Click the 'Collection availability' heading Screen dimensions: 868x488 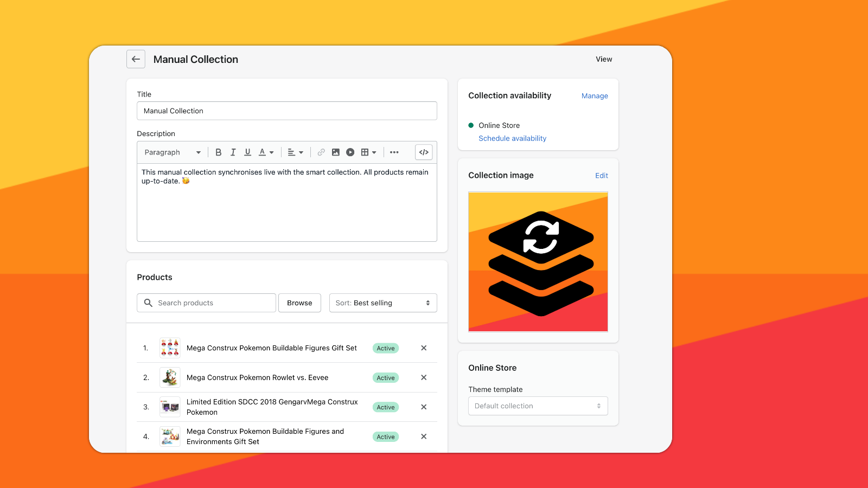click(x=510, y=95)
